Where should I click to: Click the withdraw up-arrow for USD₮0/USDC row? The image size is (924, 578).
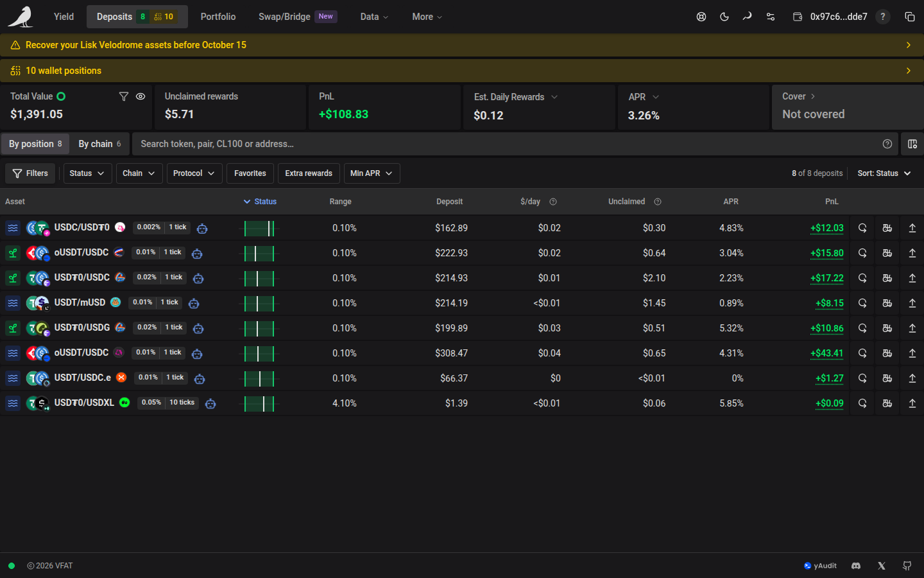click(912, 278)
